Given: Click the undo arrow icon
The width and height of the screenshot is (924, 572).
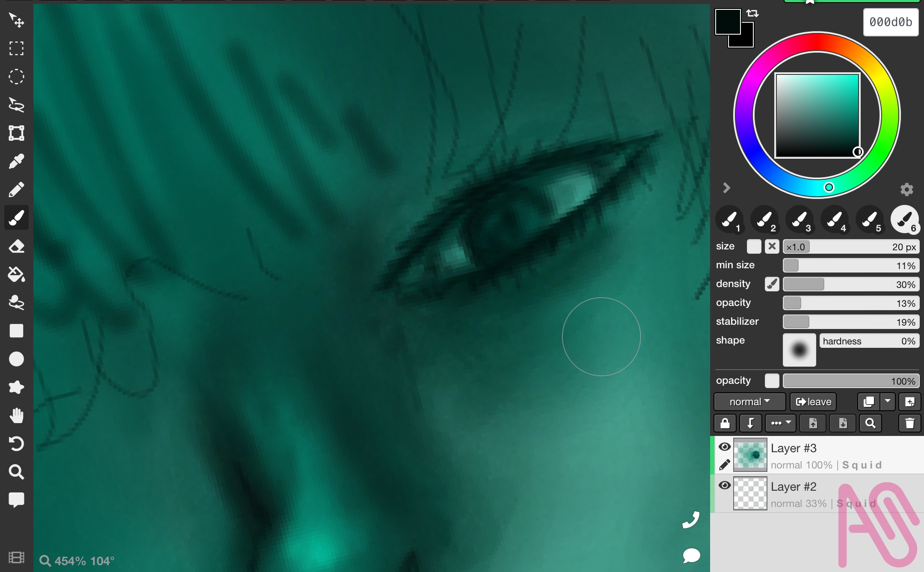Looking at the screenshot, I should (x=16, y=444).
